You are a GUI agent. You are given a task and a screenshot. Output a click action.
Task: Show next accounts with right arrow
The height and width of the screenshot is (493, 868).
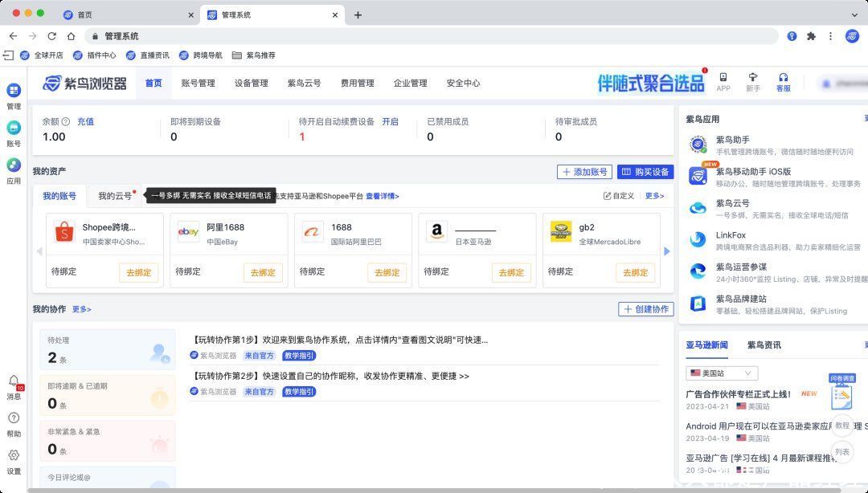point(667,251)
